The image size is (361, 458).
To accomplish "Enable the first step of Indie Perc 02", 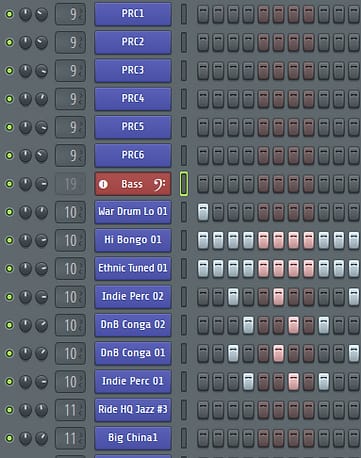I will point(203,297).
